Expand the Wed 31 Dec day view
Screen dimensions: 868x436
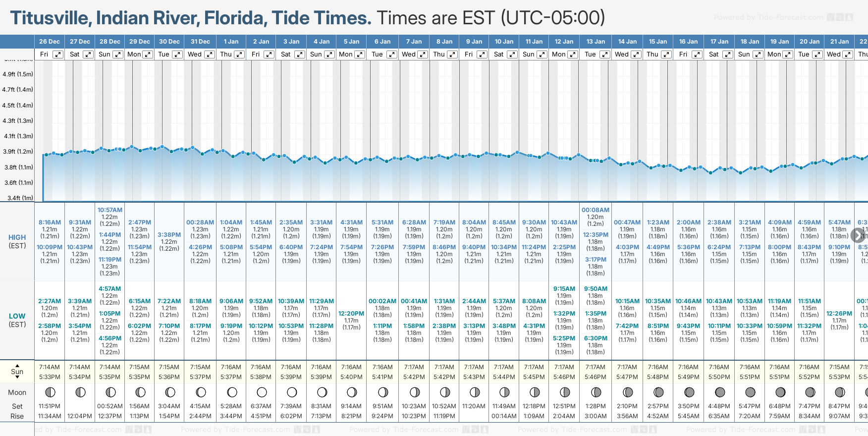[210, 54]
